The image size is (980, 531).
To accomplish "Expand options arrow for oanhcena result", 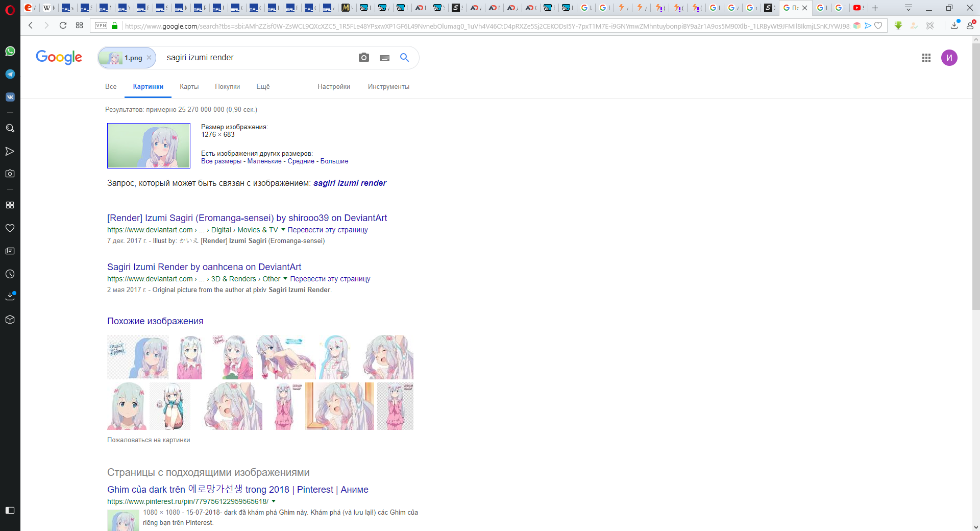I will [285, 279].
